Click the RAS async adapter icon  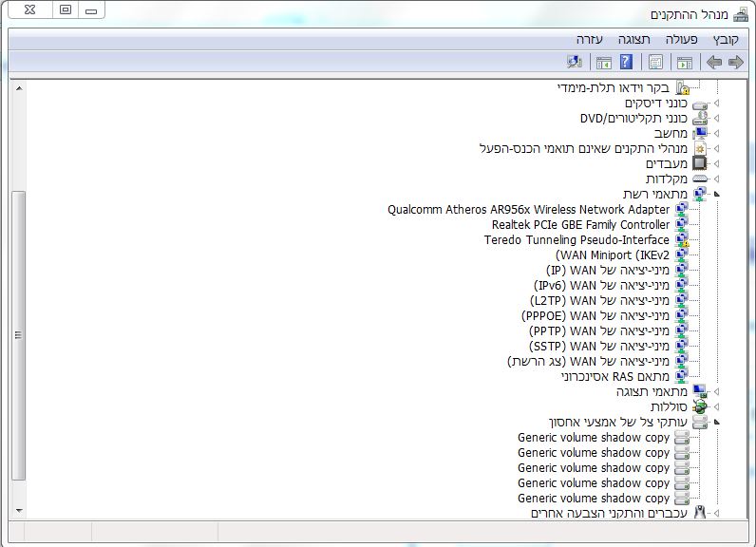(x=681, y=376)
